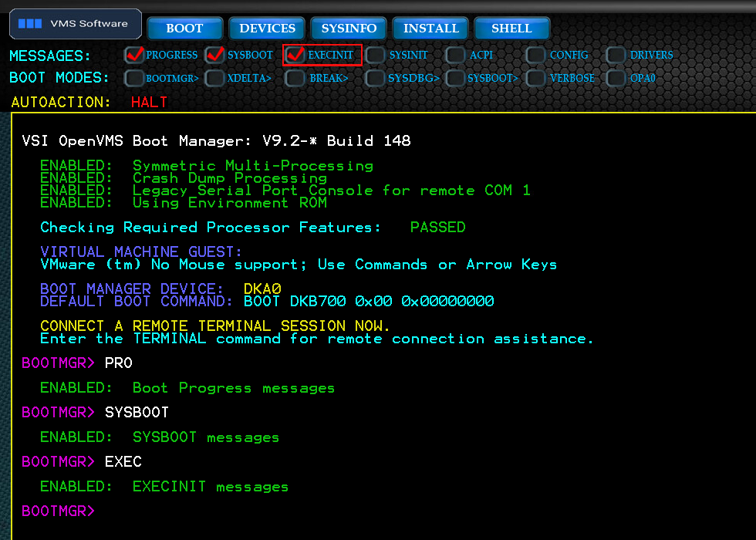756x540 pixels.
Task: Click CONNECT A REMOTE TERMINAL SESSION NOW
Action: [x=215, y=326]
